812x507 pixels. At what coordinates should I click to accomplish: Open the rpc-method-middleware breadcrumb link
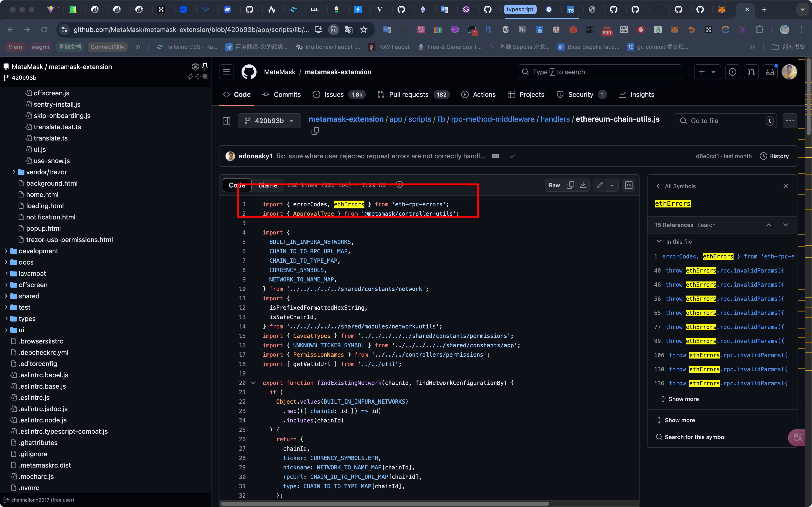[493, 119]
